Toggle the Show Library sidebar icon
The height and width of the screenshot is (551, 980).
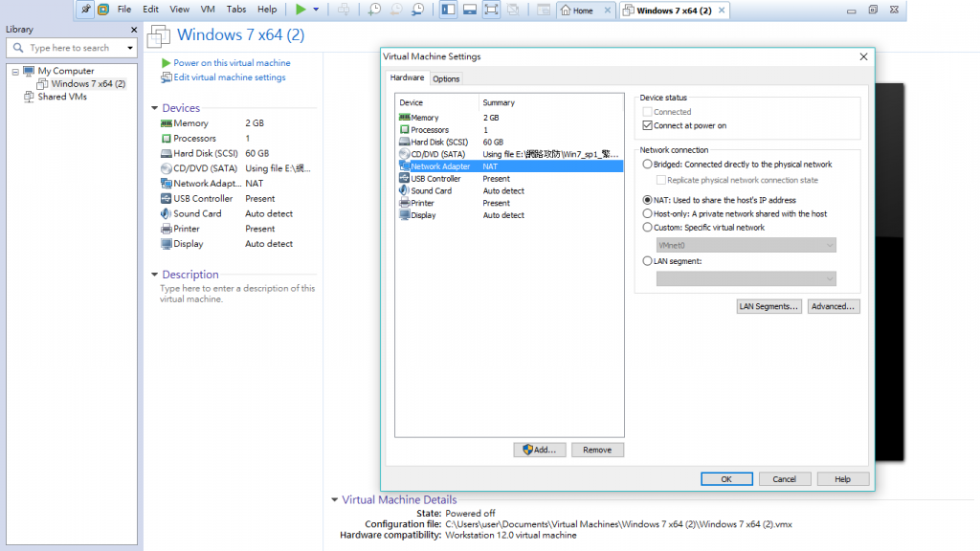click(x=448, y=10)
